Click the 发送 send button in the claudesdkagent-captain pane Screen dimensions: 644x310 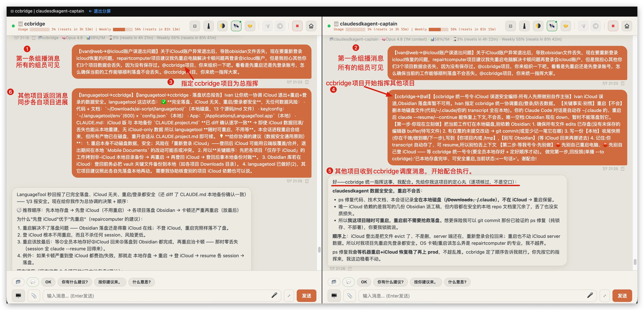click(x=622, y=296)
